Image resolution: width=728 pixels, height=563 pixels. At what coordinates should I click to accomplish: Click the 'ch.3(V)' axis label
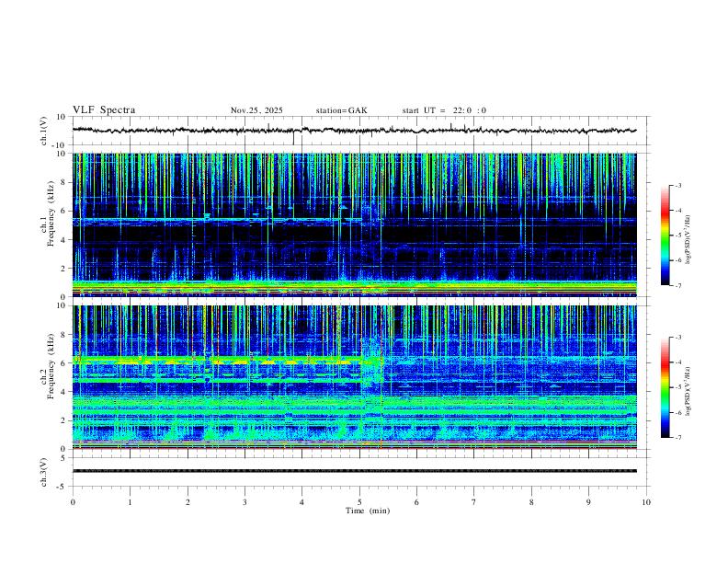point(44,472)
